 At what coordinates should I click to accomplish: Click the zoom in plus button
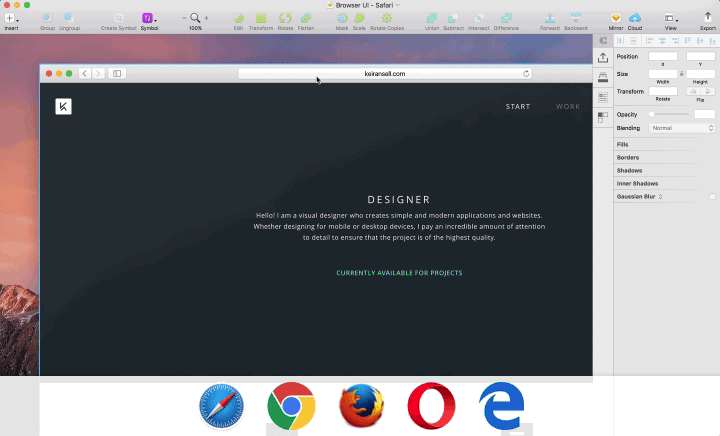coord(206,18)
